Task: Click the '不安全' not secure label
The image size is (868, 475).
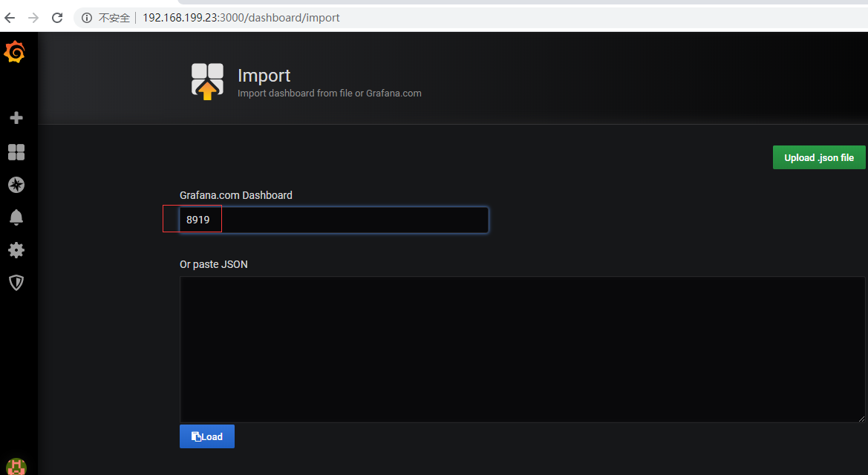Action: (x=114, y=18)
